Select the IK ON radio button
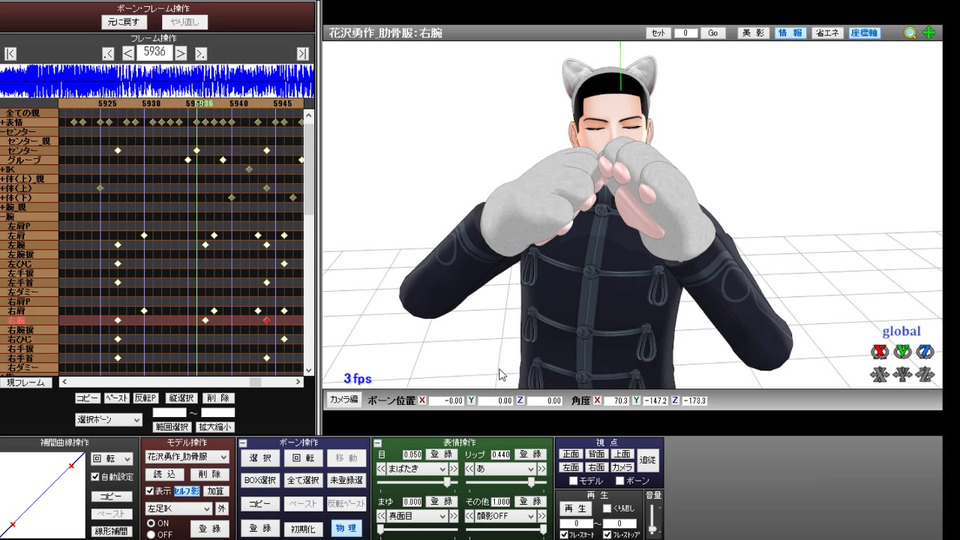 click(x=151, y=523)
